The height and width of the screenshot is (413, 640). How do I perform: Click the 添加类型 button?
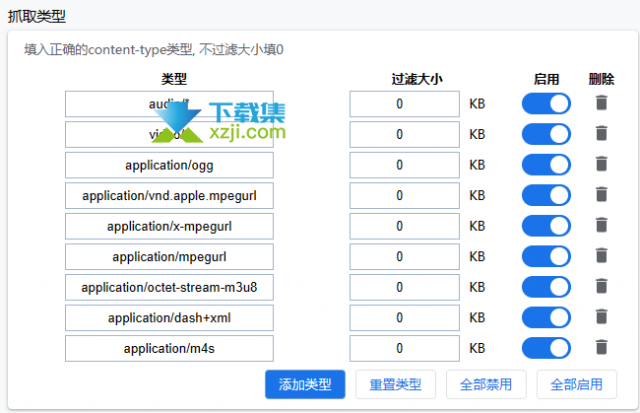pos(305,384)
